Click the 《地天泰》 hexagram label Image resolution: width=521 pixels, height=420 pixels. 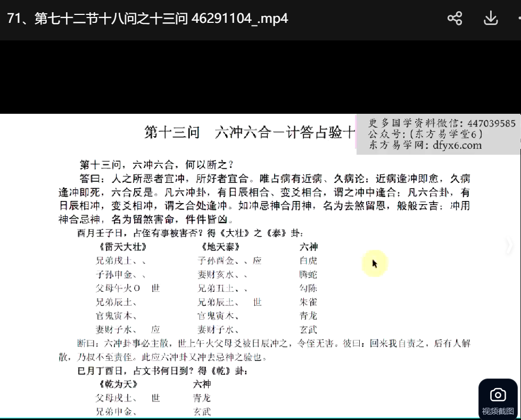point(221,247)
